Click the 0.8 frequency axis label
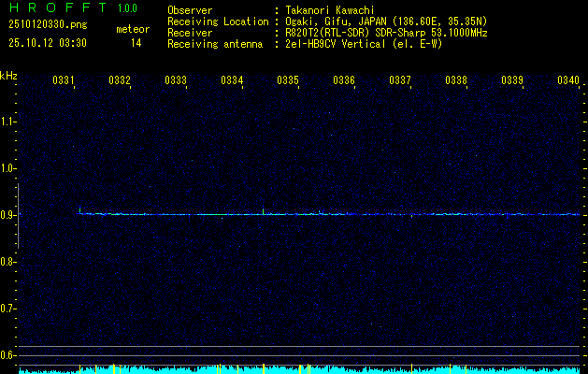This screenshot has height=374, width=588. pyautogui.click(x=7, y=262)
